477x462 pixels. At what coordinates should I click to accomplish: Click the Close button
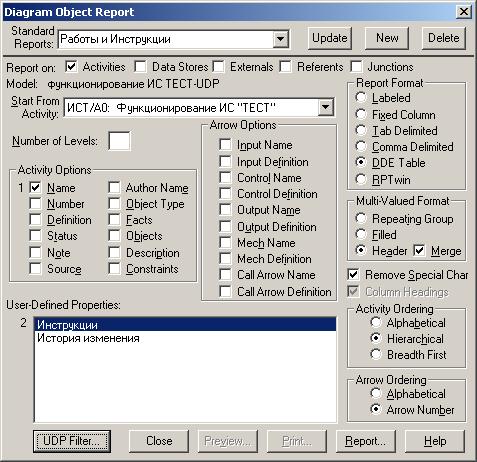(159, 441)
